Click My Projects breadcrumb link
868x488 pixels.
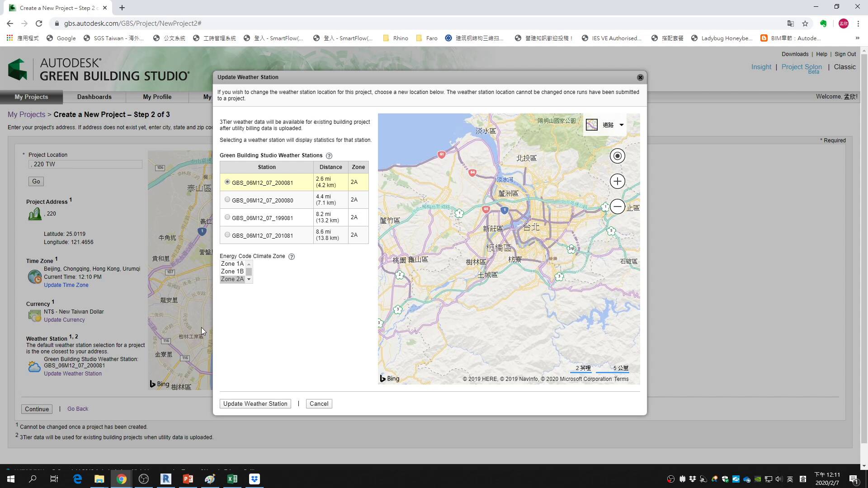pos(26,114)
